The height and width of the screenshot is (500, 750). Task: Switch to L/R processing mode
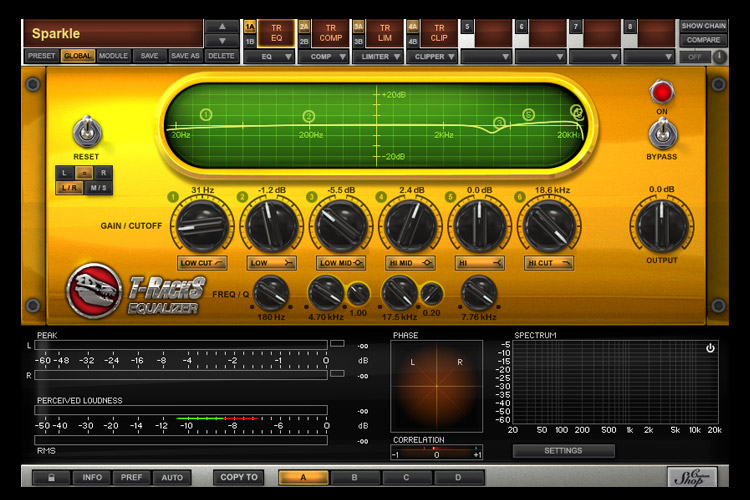69,188
